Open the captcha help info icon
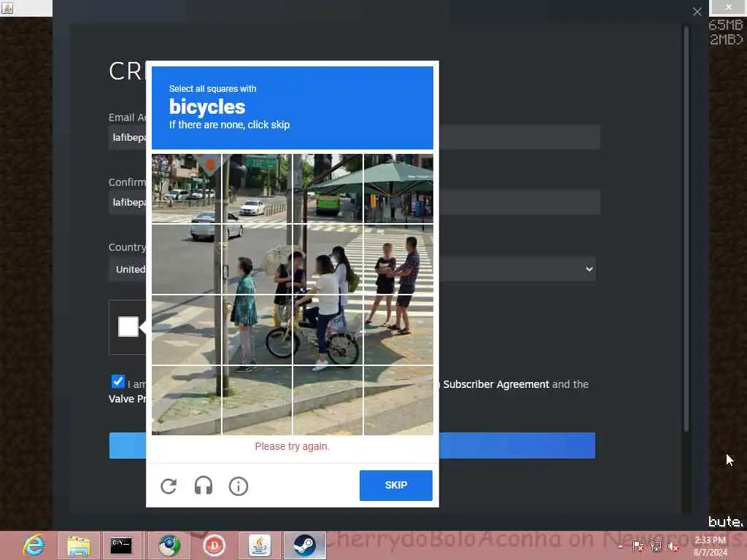This screenshot has width=747, height=560. pyautogui.click(x=239, y=486)
